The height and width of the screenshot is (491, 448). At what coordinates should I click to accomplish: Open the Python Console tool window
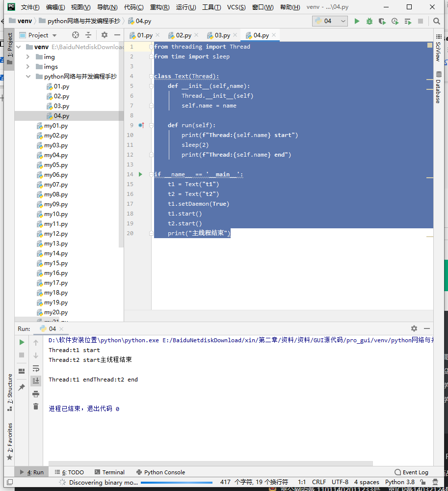tap(161, 472)
